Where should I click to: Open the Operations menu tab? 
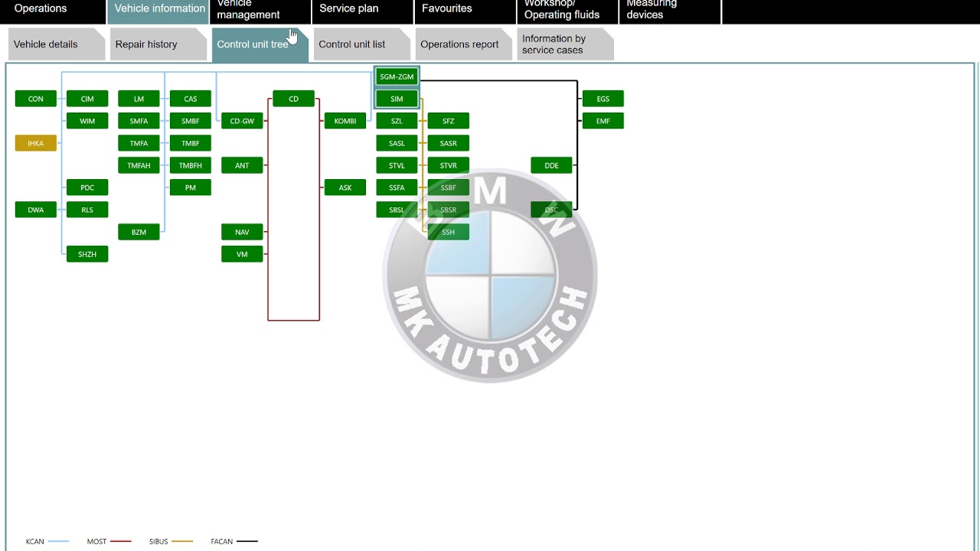click(52, 11)
